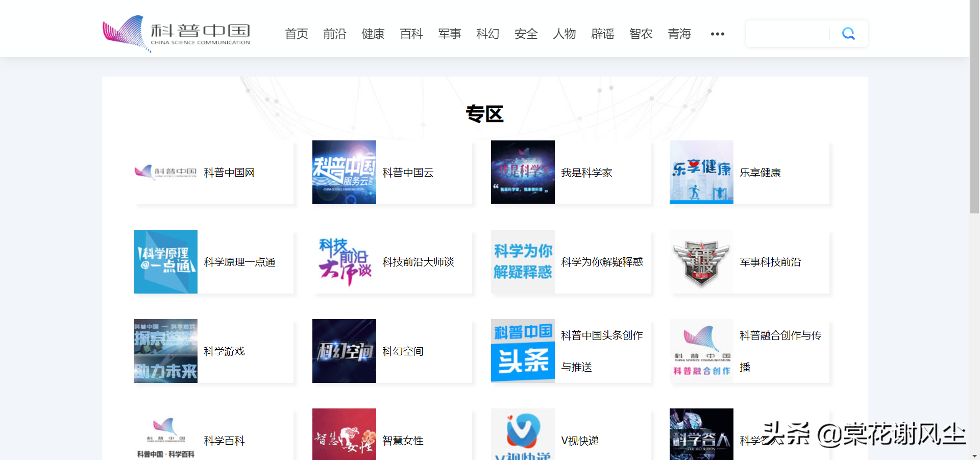
Task: Select the 辟谣 nav item
Action: coord(603,34)
